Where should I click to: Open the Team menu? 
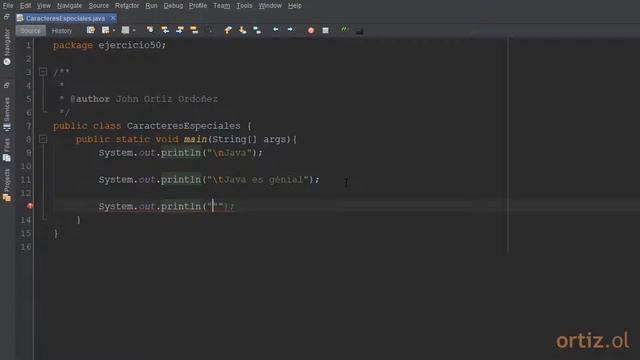coord(222,6)
